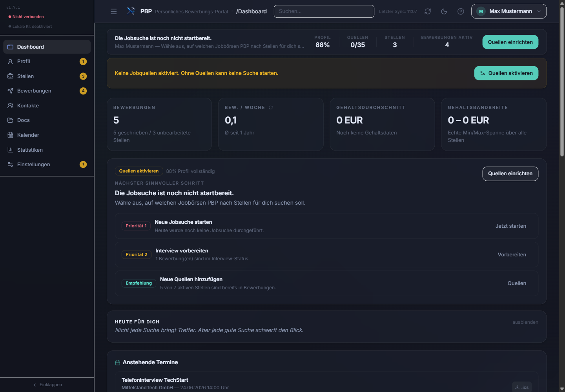Image resolution: width=565 pixels, height=392 pixels.
Task: Click the Stellen briefcase icon
Action: tap(11, 76)
